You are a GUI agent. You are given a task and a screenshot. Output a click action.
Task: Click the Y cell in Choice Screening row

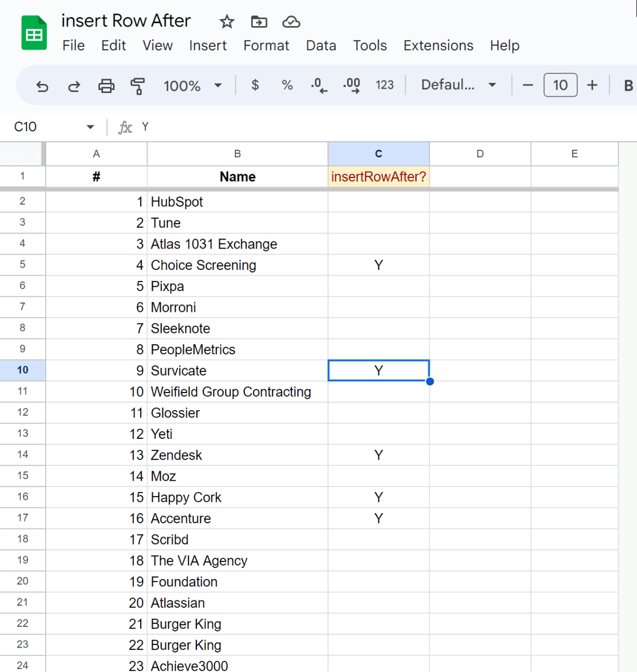tap(378, 265)
